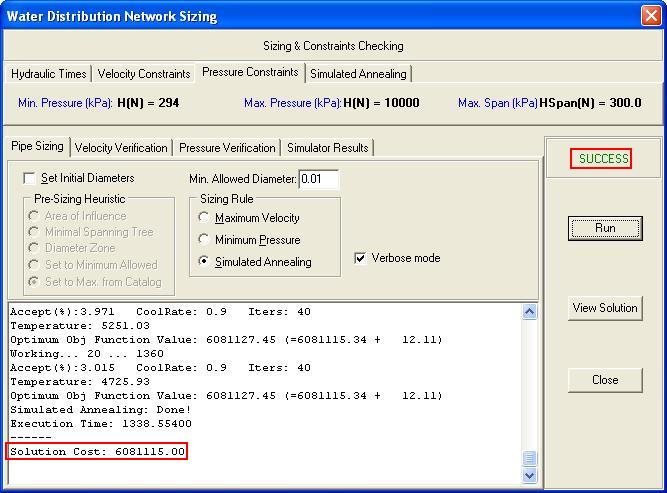
Task: Select Set to Minimum Allowed heuristic
Action: (34, 265)
